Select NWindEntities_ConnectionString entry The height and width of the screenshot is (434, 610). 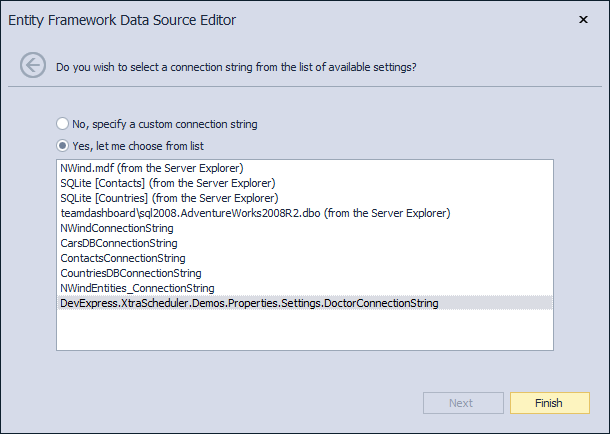(x=139, y=288)
